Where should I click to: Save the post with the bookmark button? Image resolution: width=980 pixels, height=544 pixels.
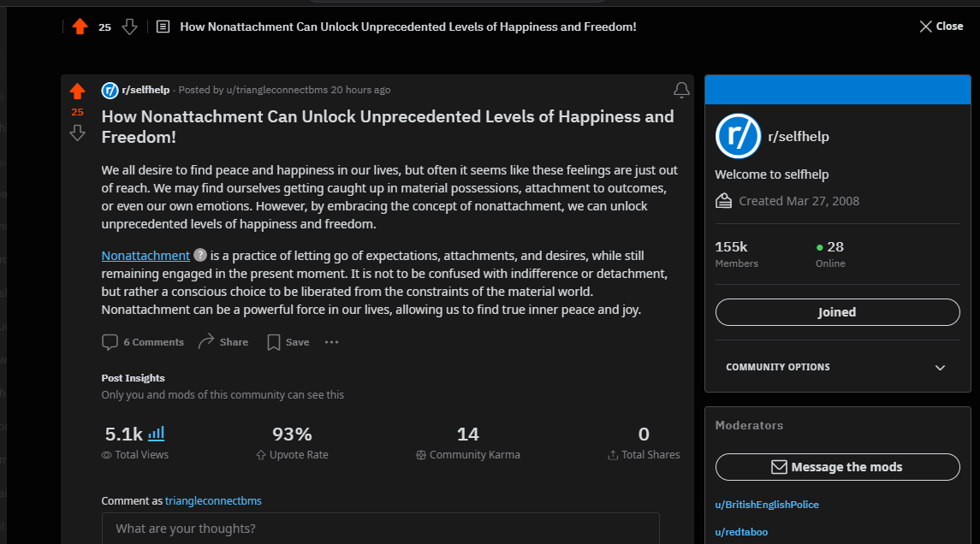point(288,342)
